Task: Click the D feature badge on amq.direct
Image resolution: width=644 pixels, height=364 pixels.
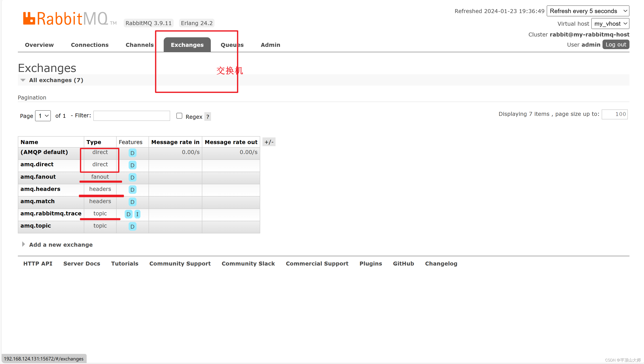Action: pyautogui.click(x=132, y=165)
